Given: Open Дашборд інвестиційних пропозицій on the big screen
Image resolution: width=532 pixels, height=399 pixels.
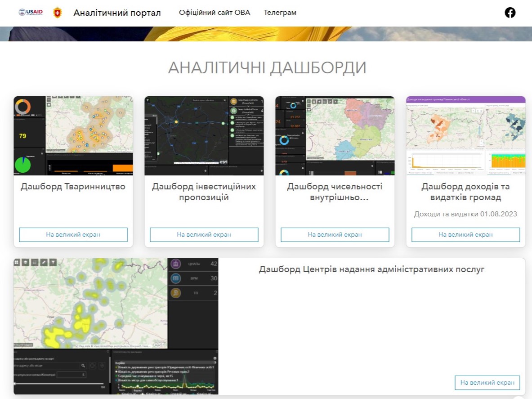Looking at the screenshot, I should pos(204,234).
